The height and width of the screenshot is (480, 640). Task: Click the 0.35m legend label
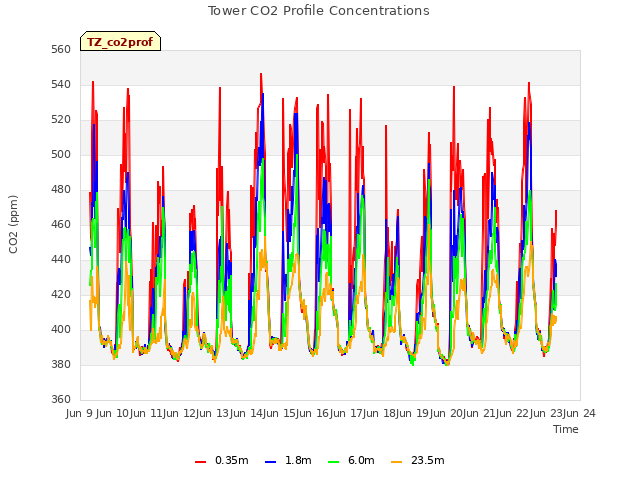[232, 460]
